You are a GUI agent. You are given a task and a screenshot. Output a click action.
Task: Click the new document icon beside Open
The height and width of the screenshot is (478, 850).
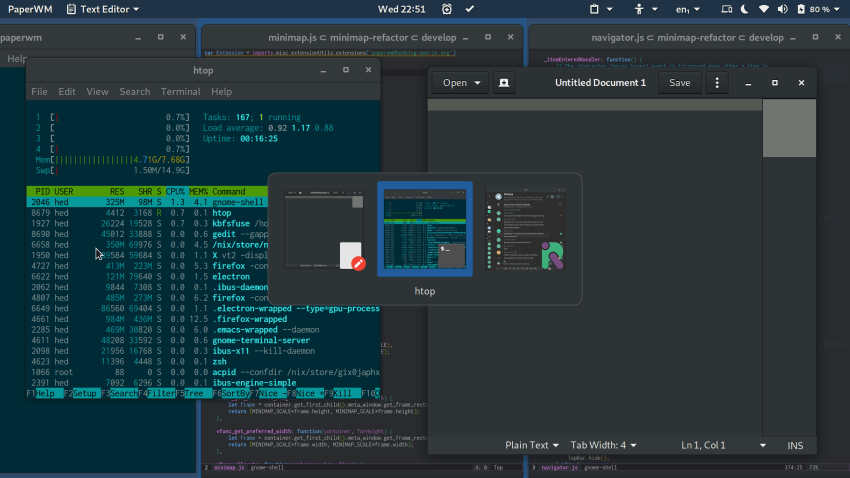click(504, 83)
